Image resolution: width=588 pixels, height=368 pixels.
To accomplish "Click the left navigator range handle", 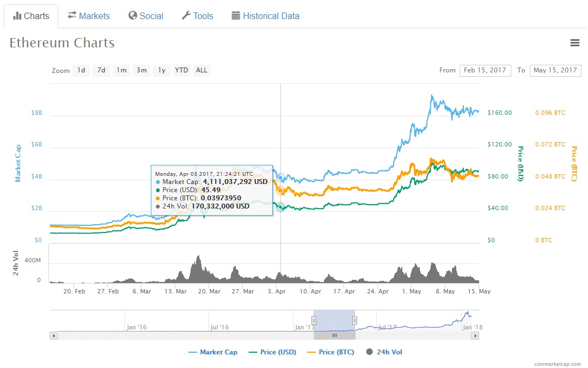I will click(314, 320).
